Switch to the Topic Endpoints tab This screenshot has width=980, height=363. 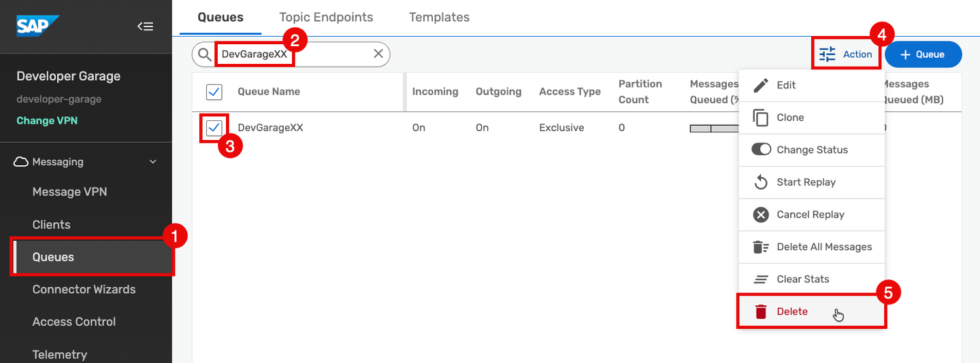pos(326,17)
